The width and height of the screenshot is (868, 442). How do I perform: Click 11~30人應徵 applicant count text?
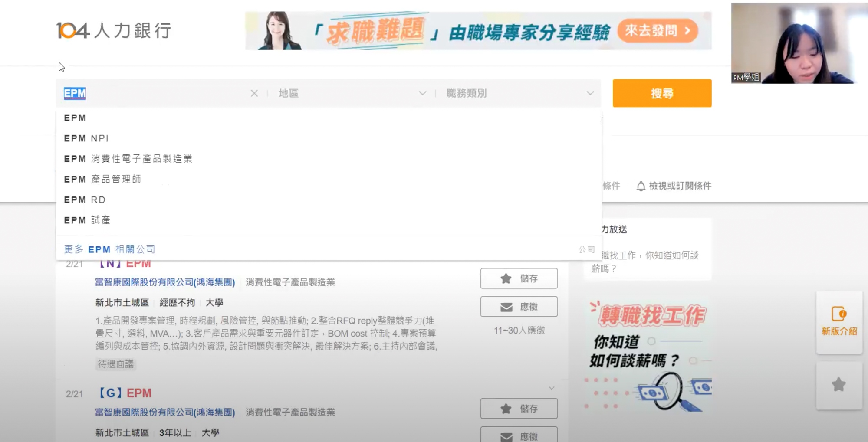coord(519,331)
